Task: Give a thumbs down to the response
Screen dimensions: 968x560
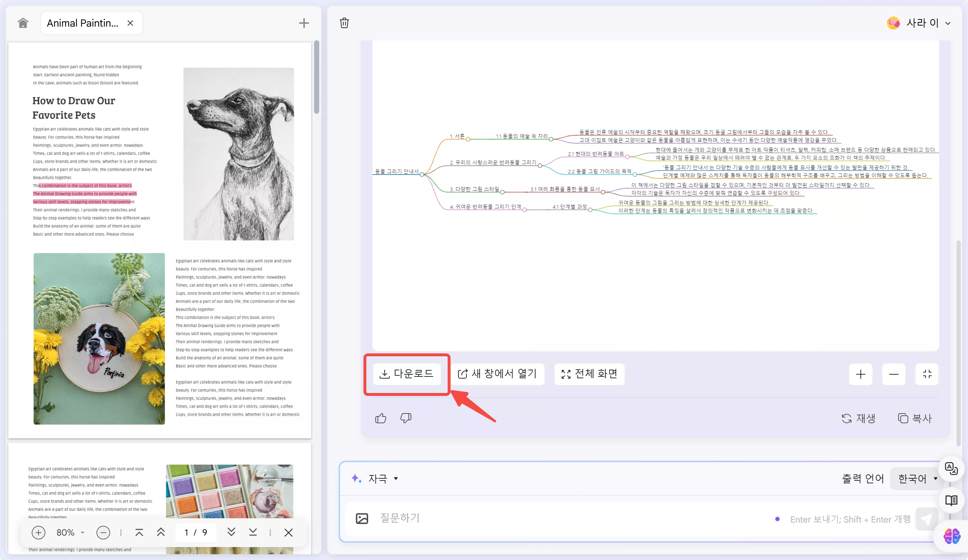Action: (x=406, y=418)
